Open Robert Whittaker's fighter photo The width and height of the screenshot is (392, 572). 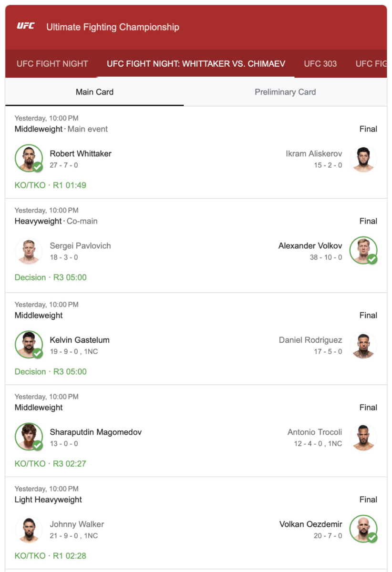pyautogui.click(x=29, y=158)
